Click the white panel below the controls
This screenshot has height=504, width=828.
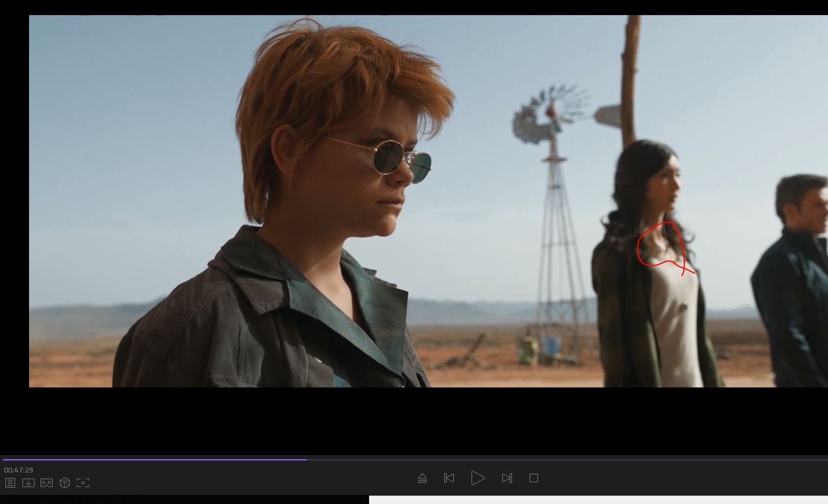598,500
